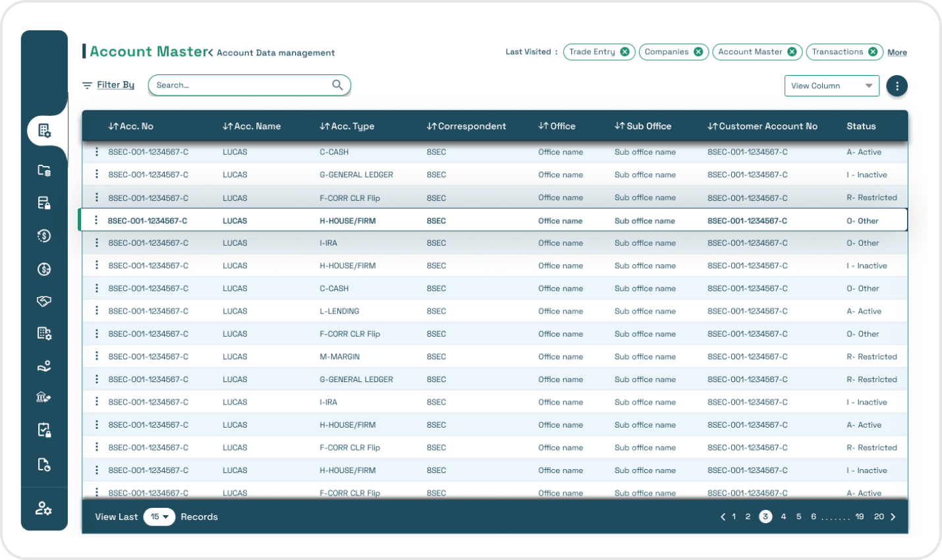This screenshot has width=942, height=560.
Task: Click G-GENERAL LEDGER cell in the Restricted row
Action: click(356, 379)
